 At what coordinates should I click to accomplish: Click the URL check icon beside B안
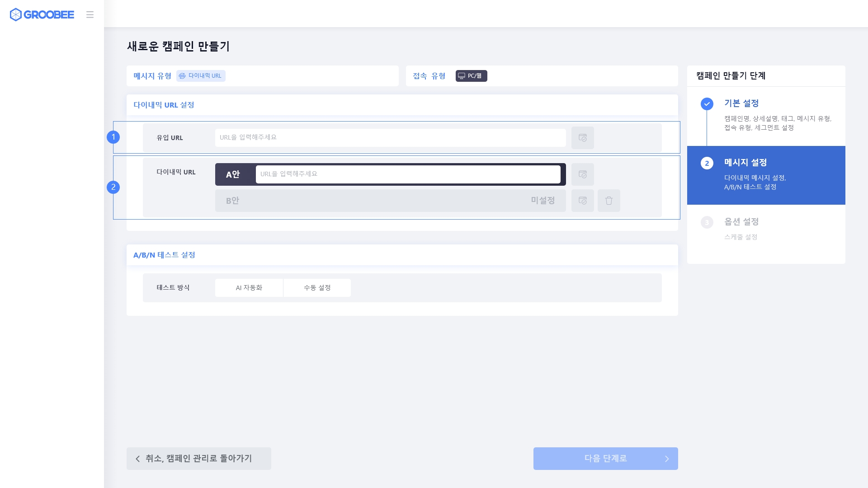coord(582,201)
